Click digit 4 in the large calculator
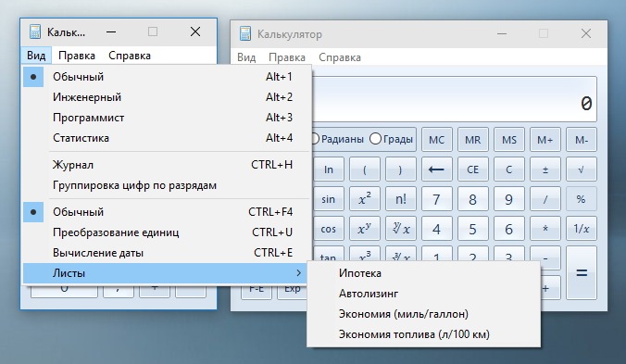 coord(436,228)
